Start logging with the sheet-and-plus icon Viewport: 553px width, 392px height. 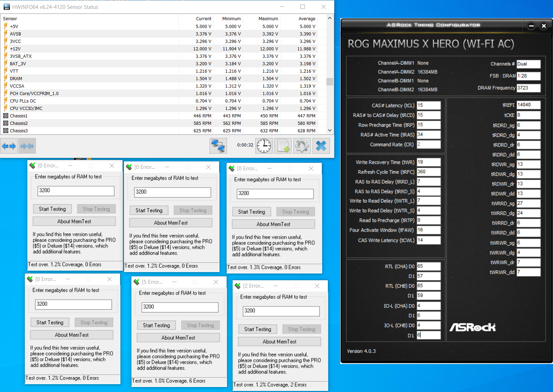click(283, 146)
